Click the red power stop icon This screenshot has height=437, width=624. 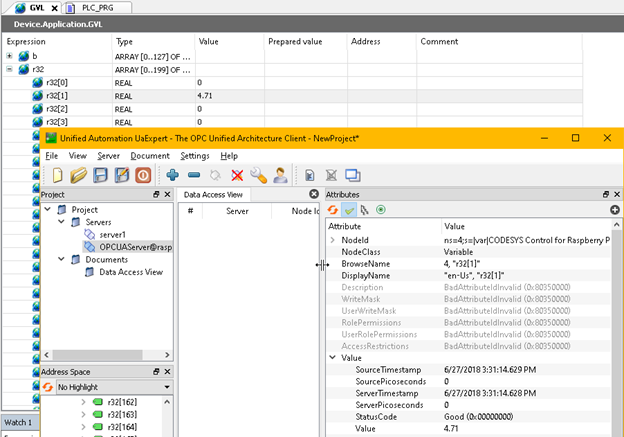click(x=143, y=175)
